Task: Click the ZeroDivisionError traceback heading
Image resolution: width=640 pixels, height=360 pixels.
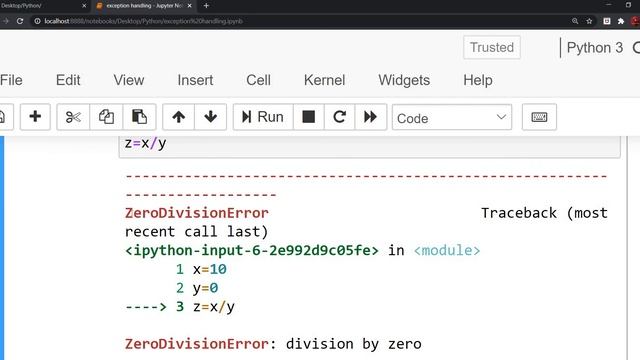Action: pos(197,213)
